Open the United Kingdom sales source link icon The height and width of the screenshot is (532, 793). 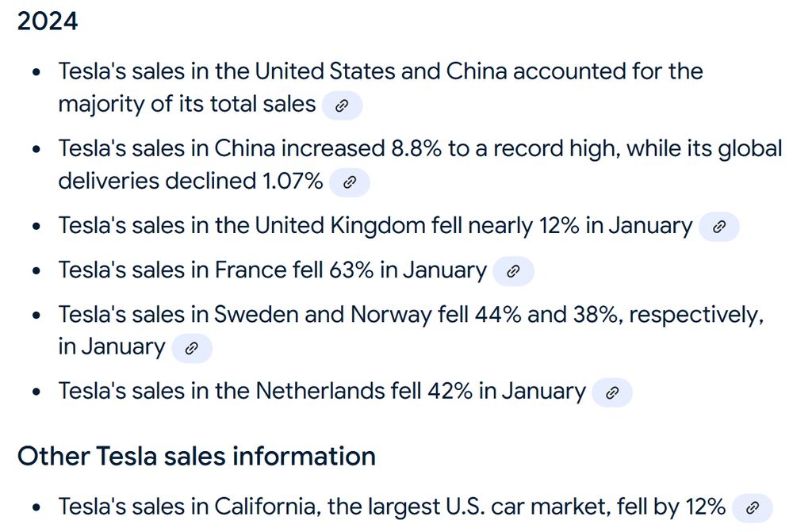(718, 227)
